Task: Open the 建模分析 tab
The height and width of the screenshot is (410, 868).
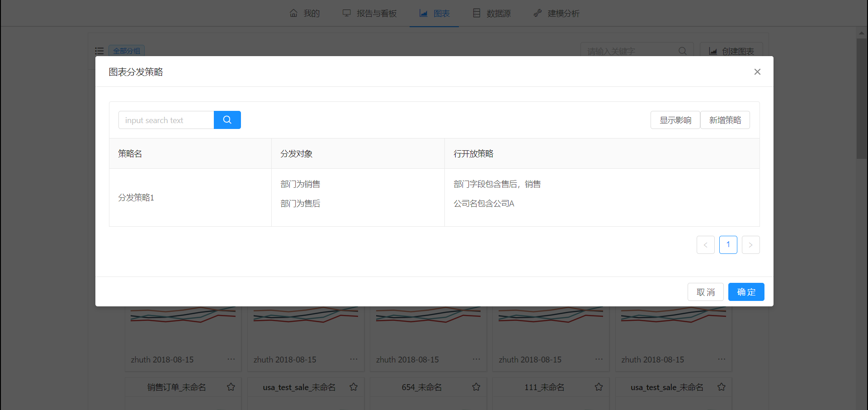Action: (557, 14)
